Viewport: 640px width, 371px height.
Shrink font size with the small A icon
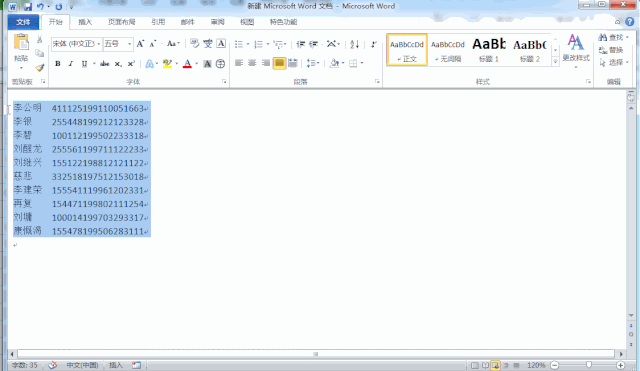point(153,44)
